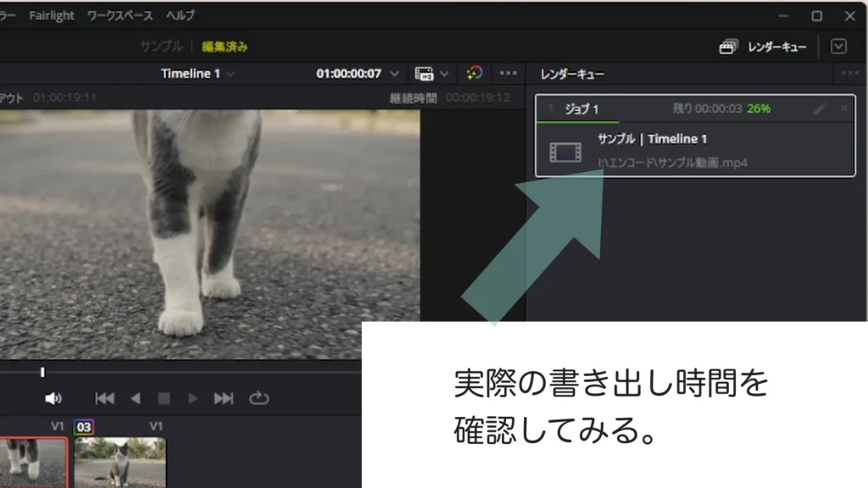Screen dimensions: 868x488
Task: Click the 03 clip number badge
Action: click(x=84, y=427)
